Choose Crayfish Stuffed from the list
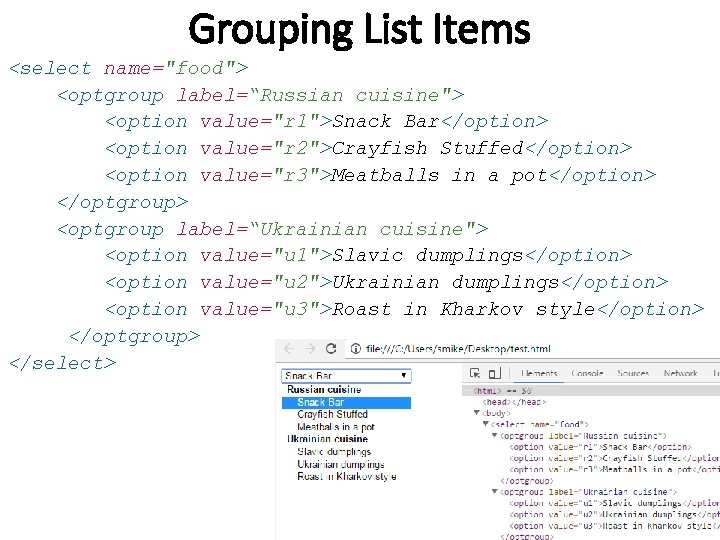720x540 pixels. point(332,414)
